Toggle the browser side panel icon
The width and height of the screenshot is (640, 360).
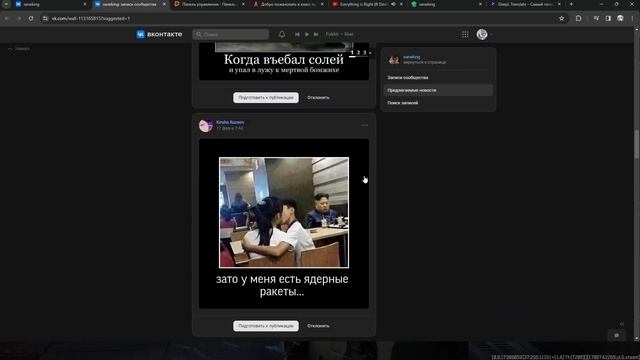click(x=608, y=18)
